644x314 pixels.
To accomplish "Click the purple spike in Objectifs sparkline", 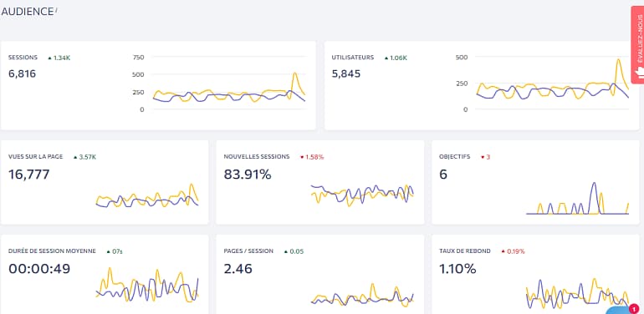I will coord(593,185).
